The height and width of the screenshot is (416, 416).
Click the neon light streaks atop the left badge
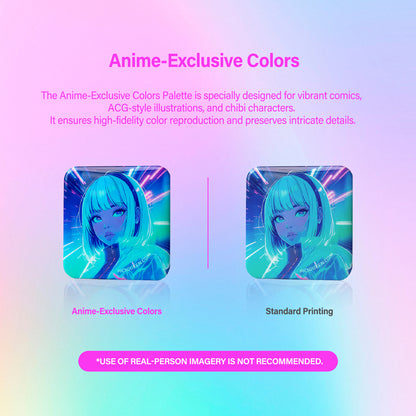coord(152,182)
